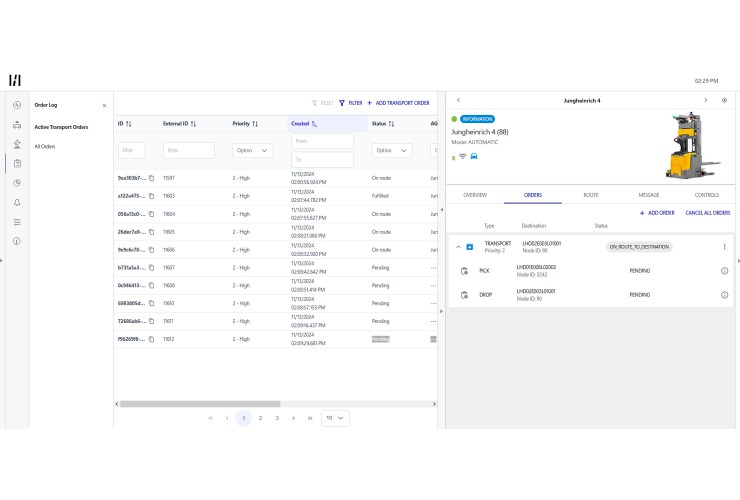Focus the ID filter field
This screenshot has height=500, width=740.
tap(132, 151)
